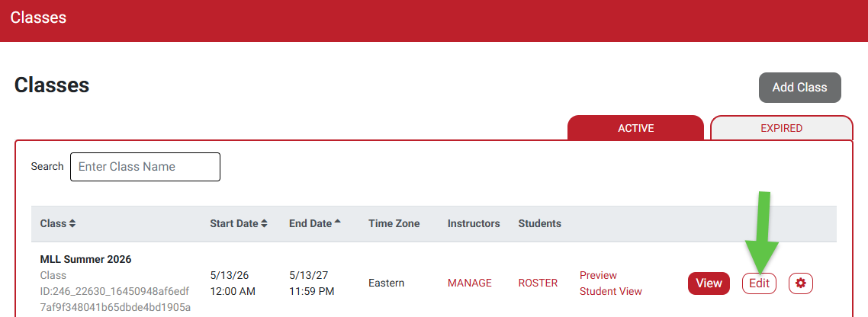Click the Classes title in red header
Viewport: 868px width, 317px height.
38,18
